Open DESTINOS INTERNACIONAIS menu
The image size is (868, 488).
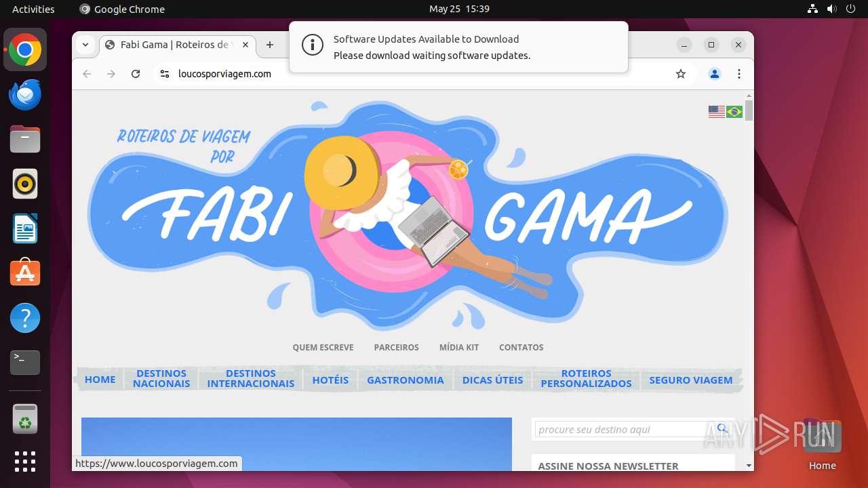point(251,378)
